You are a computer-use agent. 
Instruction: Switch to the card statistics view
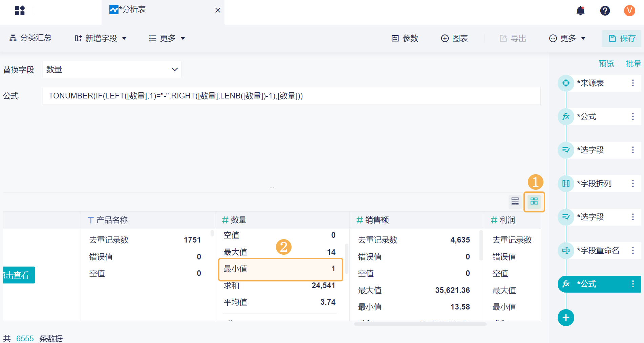(x=534, y=201)
